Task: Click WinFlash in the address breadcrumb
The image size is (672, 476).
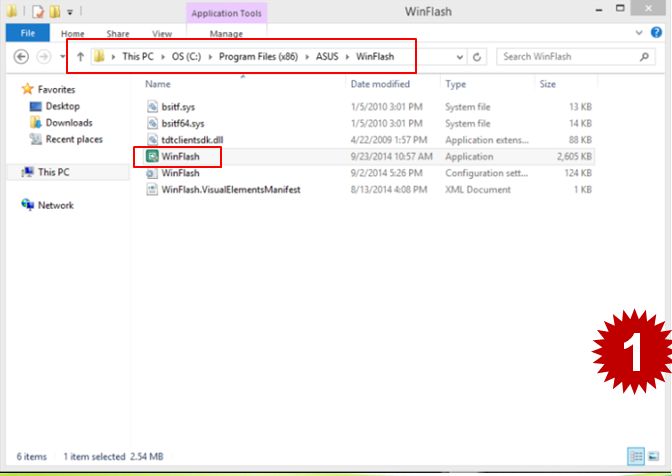Action: (x=375, y=57)
